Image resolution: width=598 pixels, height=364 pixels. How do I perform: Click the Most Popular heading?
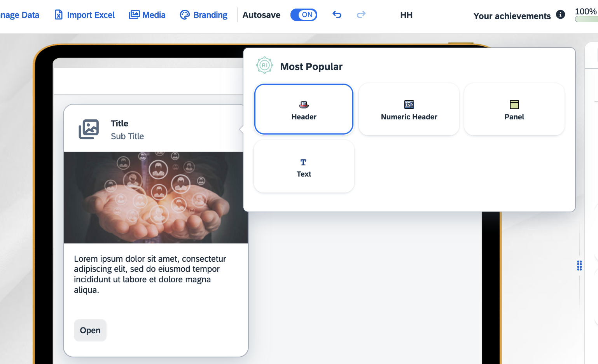pos(311,66)
